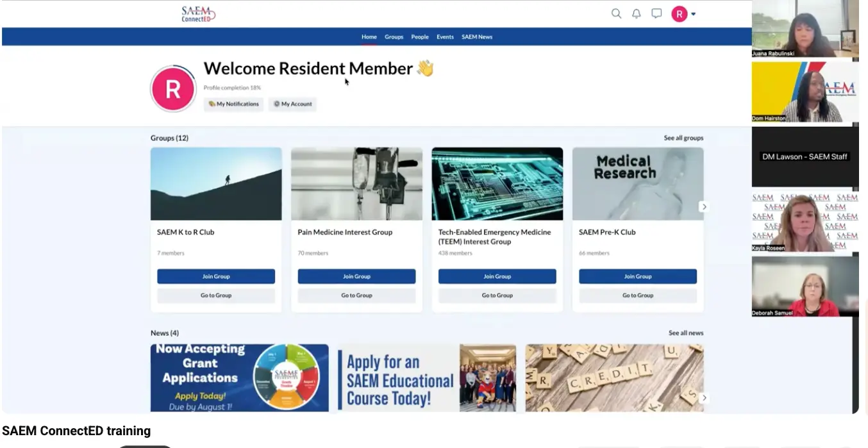This screenshot has height=448, width=868.
Task: Click the See all groups link
Action: [x=683, y=138]
